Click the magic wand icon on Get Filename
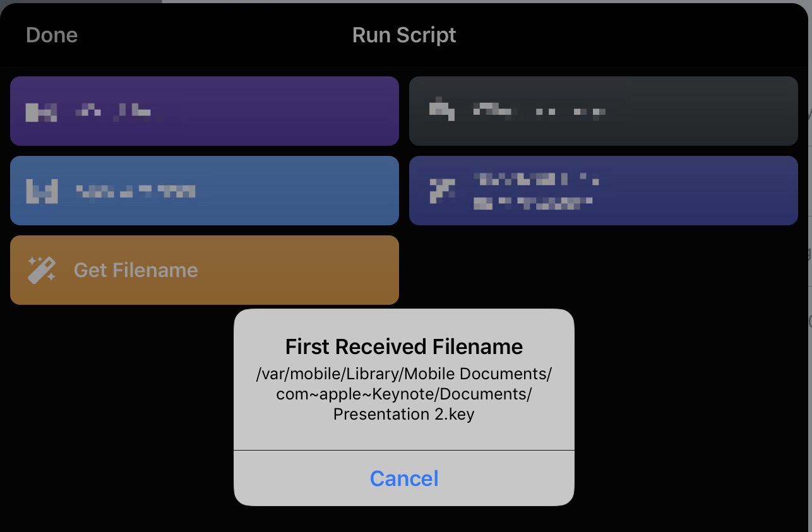The image size is (812, 532). (x=42, y=270)
